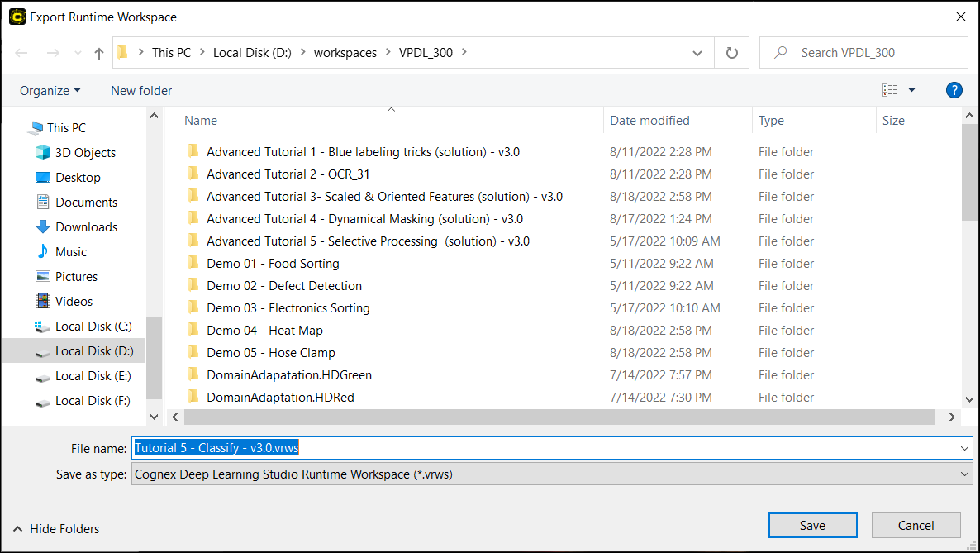Click the change view layout icon
This screenshot has width=980, height=553.
(890, 90)
